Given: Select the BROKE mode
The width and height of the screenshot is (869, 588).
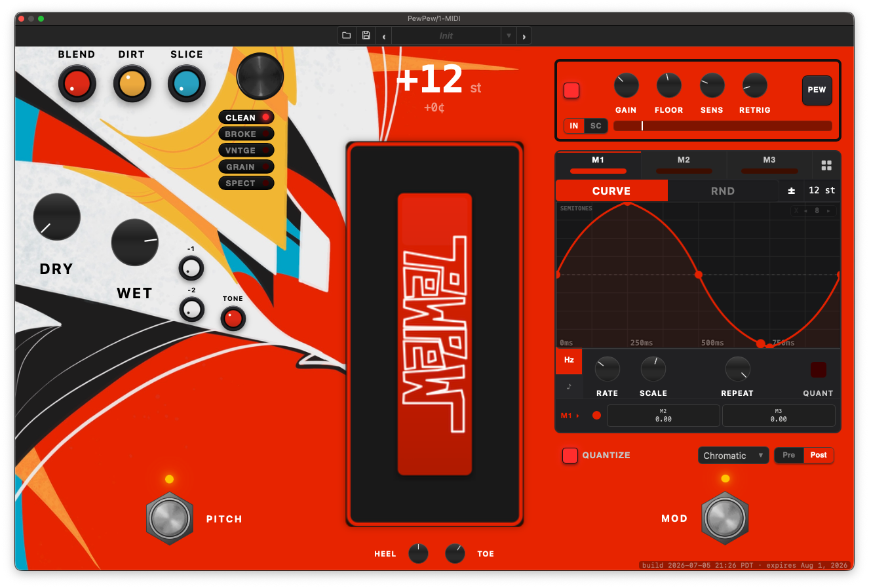Looking at the screenshot, I should click(246, 134).
